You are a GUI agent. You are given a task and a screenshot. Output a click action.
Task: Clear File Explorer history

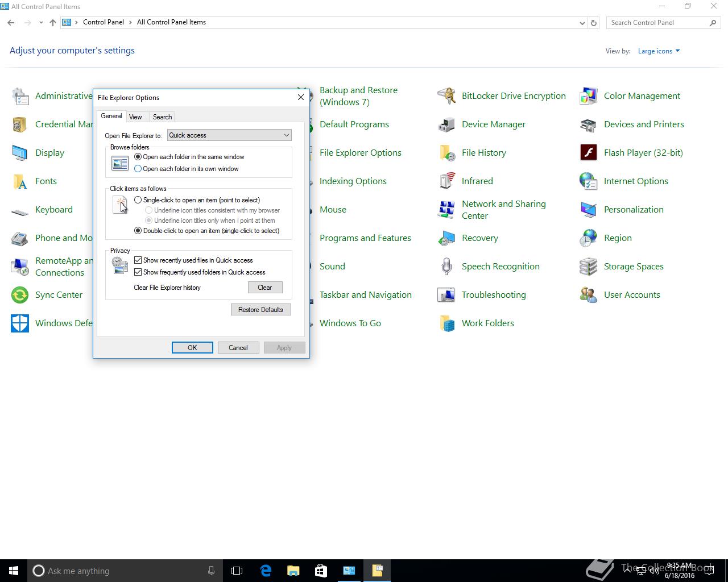[265, 288]
